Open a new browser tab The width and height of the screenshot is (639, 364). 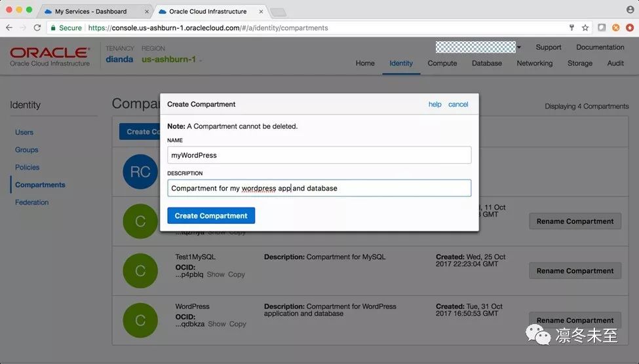279,12
